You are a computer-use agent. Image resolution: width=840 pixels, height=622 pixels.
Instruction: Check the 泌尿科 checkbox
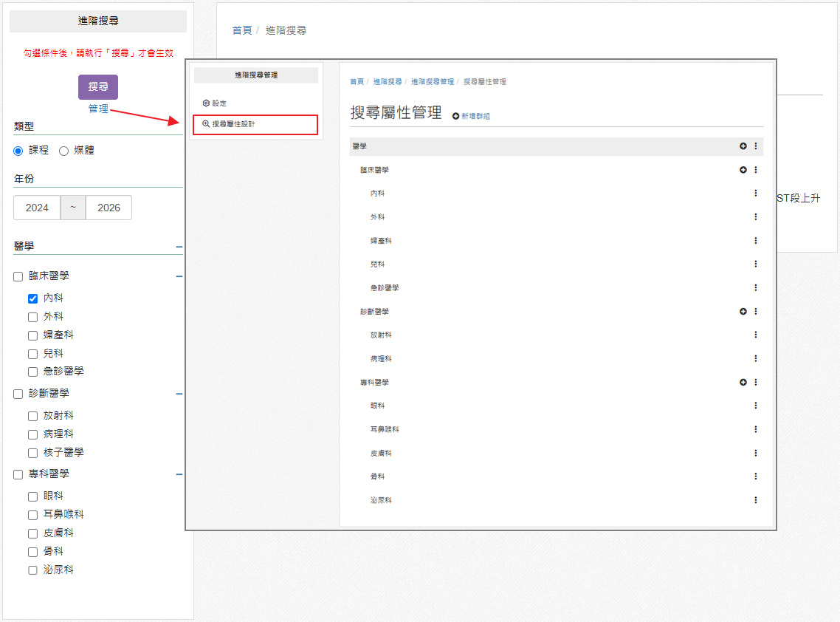coord(32,570)
